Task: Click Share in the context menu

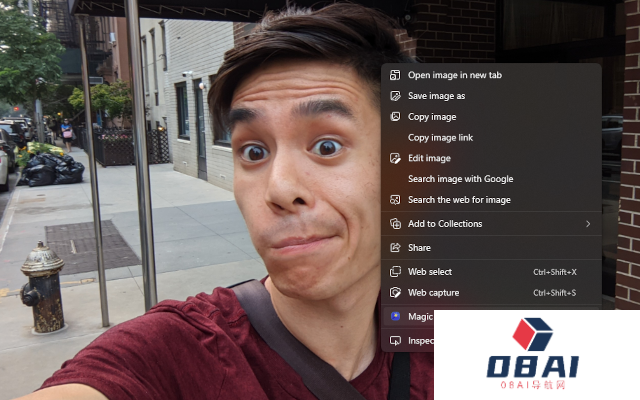Action: (491, 248)
